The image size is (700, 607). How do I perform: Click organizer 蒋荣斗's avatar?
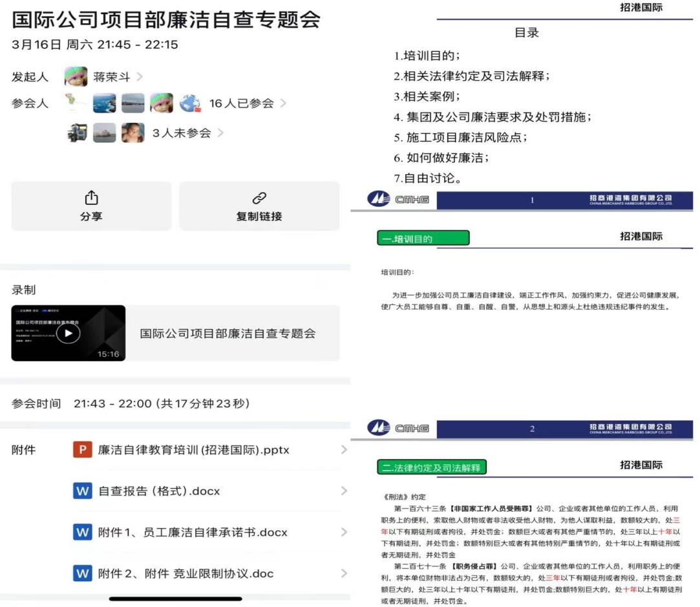(x=76, y=76)
